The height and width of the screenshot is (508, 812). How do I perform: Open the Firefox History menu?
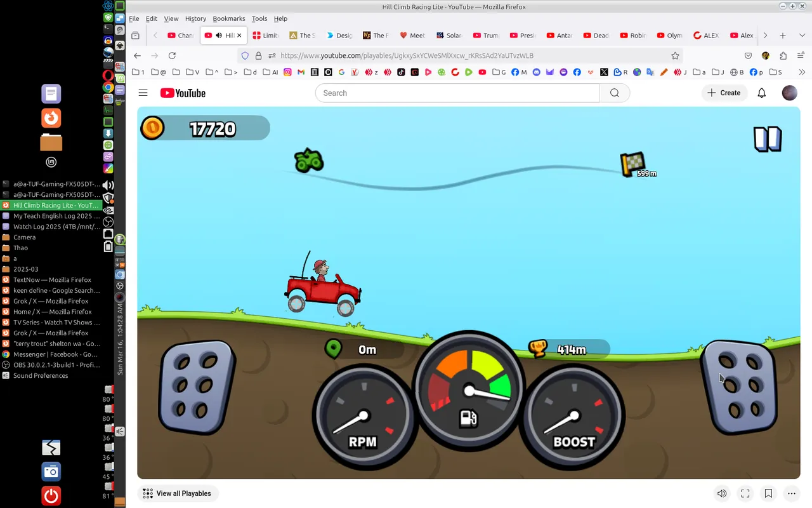[195, 18]
